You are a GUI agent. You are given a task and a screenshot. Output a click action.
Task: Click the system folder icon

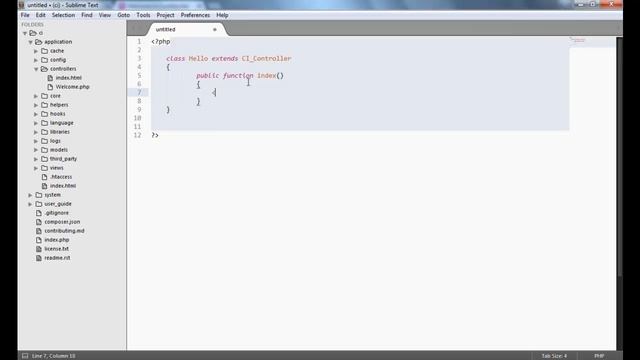click(39, 195)
